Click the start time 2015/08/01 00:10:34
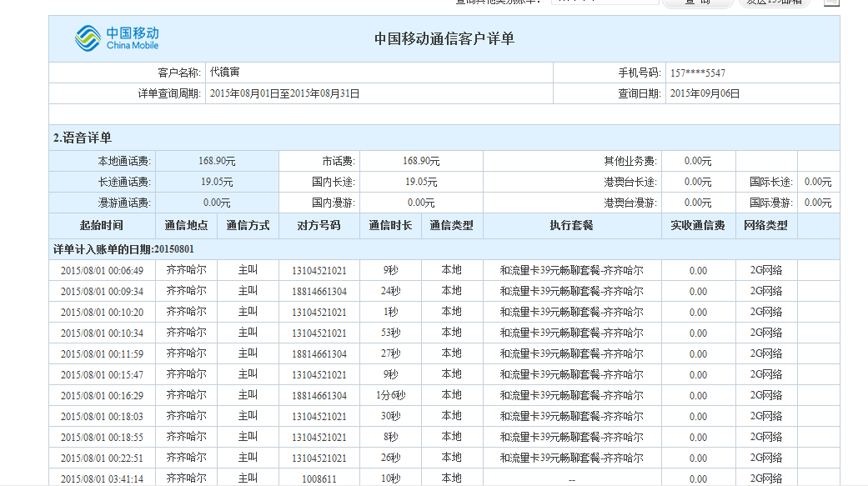This screenshot has width=868, height=486. coord(102,333)
